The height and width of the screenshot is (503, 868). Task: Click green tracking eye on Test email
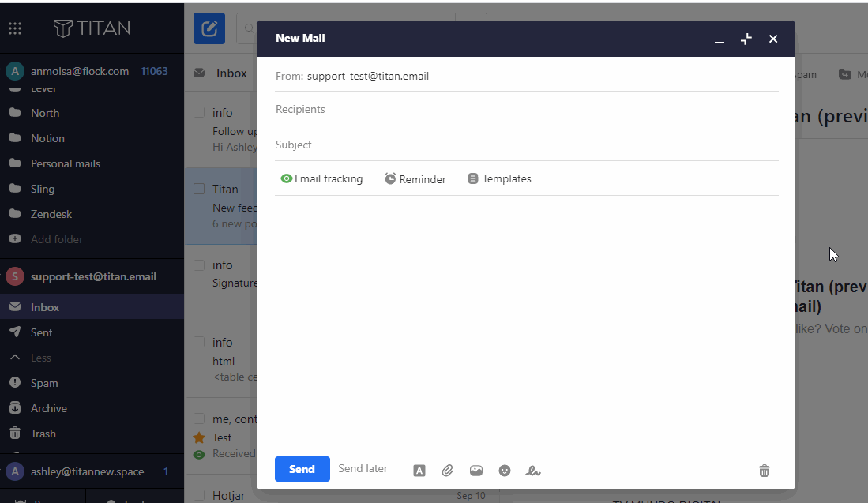point(199,454)
